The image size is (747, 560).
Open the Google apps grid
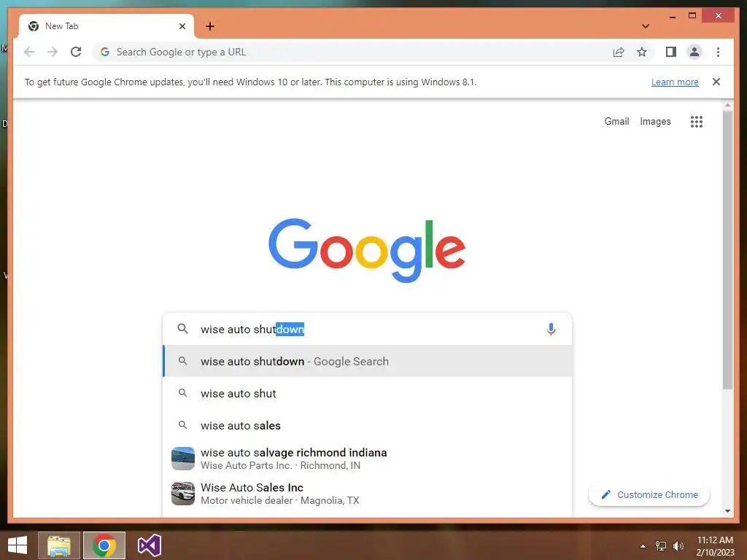click(697, 122)
